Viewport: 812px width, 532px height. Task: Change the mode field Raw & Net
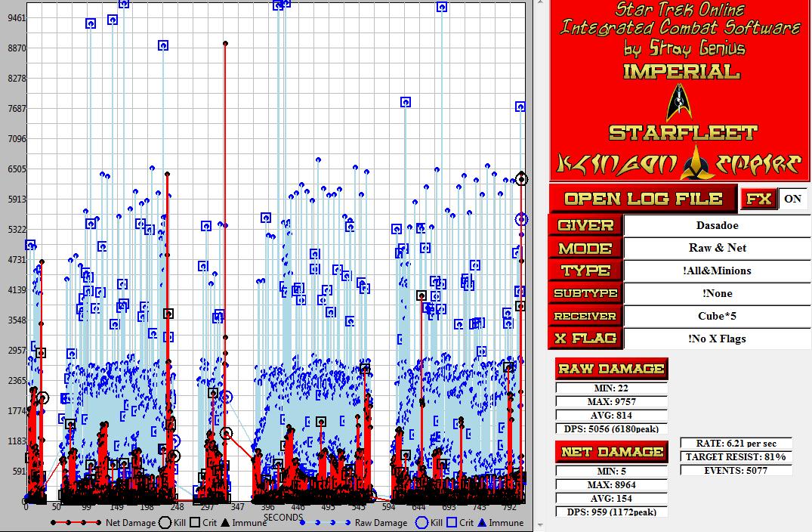718,248
